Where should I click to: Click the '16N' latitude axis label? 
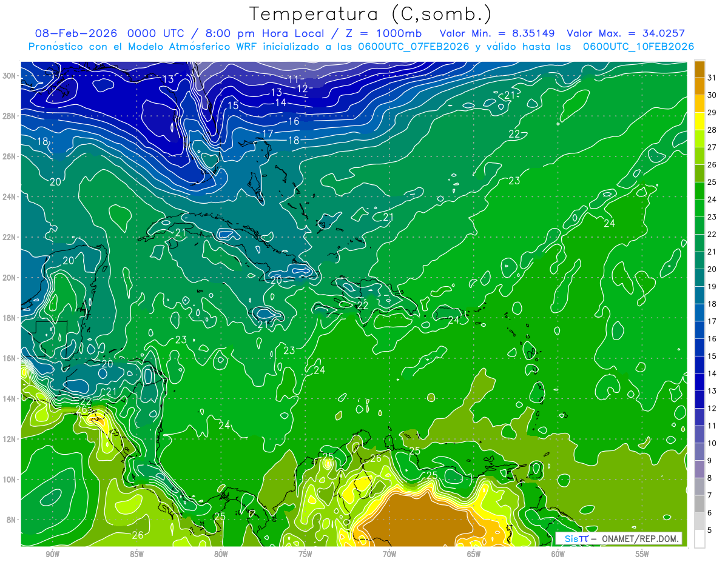[10, 358]
